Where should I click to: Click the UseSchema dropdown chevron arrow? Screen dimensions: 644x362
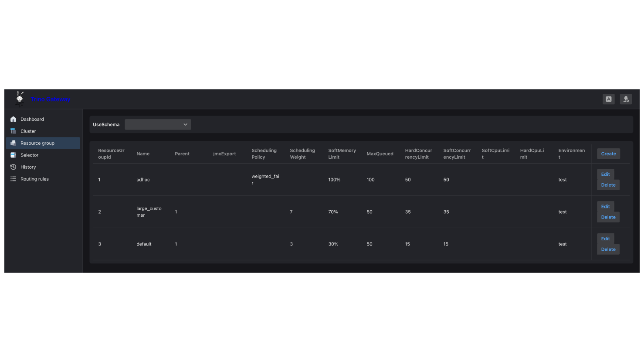pyautogui.click(x=185, y=125)
